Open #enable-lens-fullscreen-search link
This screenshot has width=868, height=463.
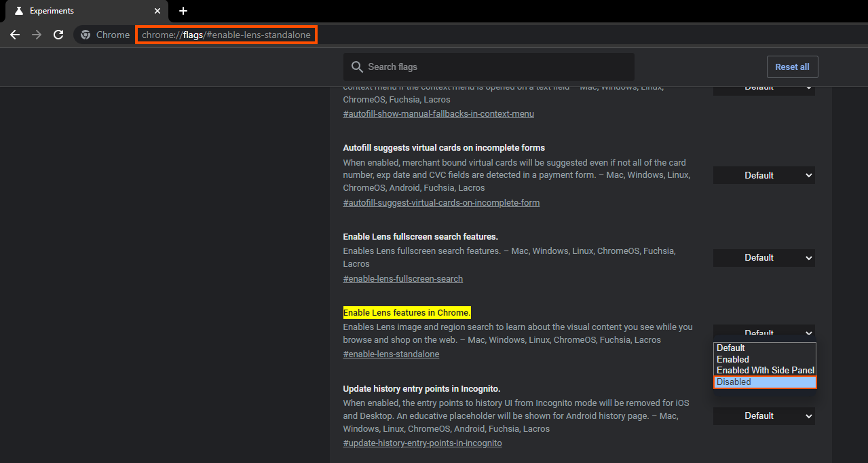click(x=403, y=278)
